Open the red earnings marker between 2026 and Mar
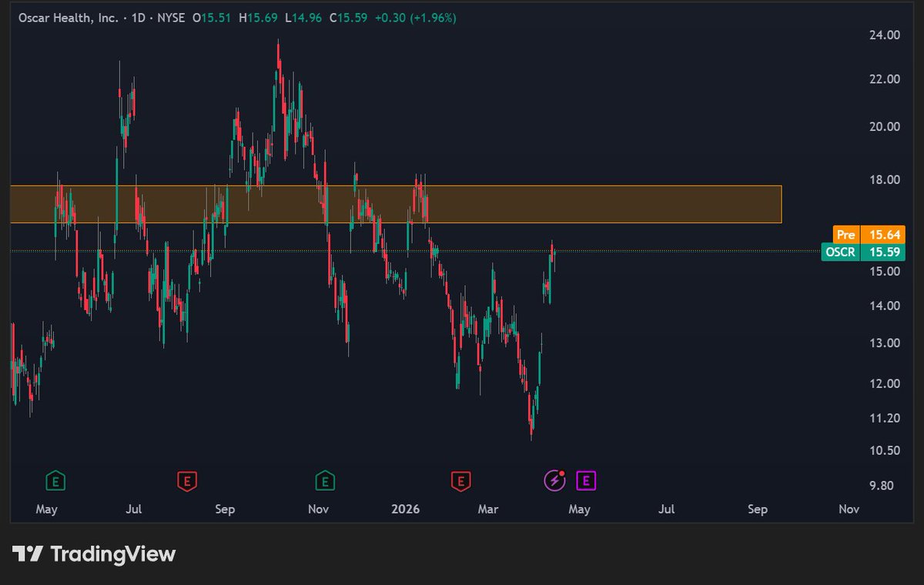Viewport: 924px width, 585px height. (460, 482)
